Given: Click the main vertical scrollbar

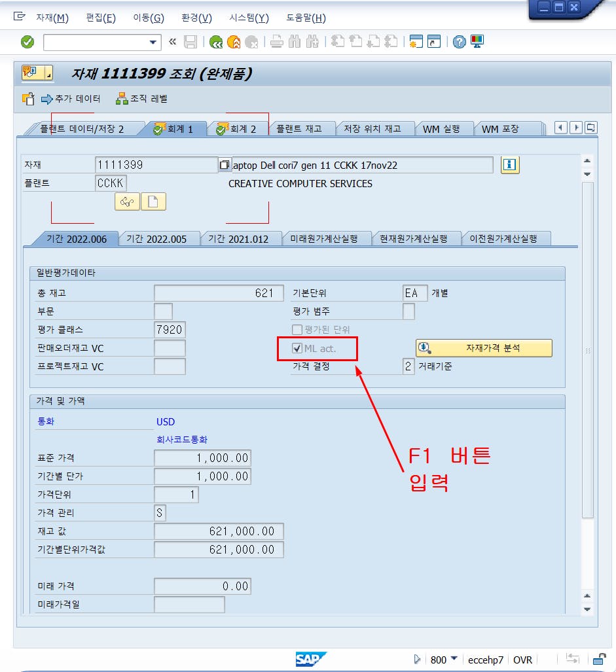Looking at the screenshot, I should (587, 349).
